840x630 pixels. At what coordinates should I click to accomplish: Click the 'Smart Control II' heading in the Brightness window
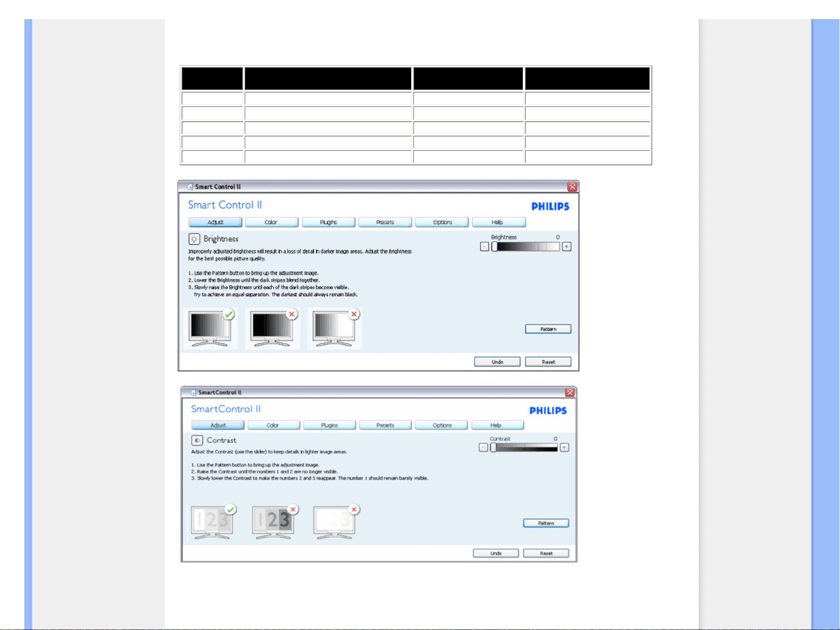click(x=225, y=205)
